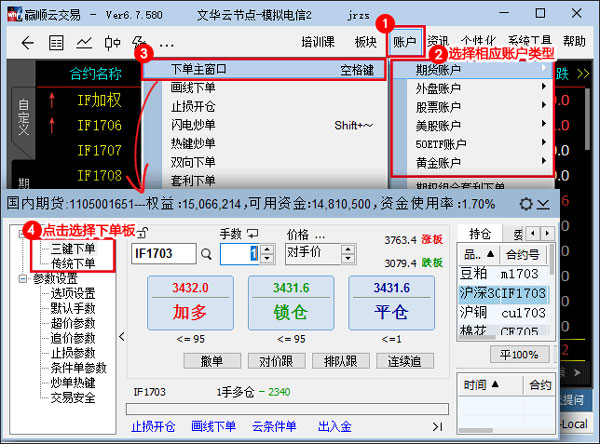Screen dimensions: 600x444
Task: Click the 排队跟 button
Action: click(x=341, y=361)
